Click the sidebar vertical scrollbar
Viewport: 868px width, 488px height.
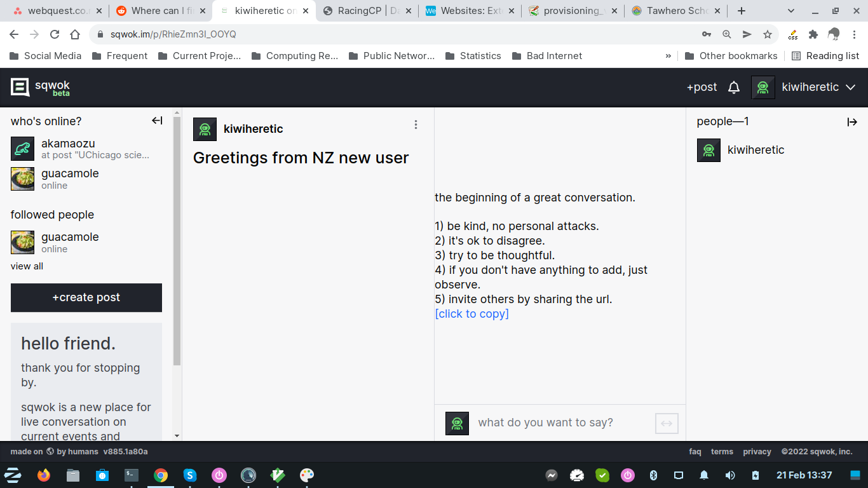pos(177,241)
